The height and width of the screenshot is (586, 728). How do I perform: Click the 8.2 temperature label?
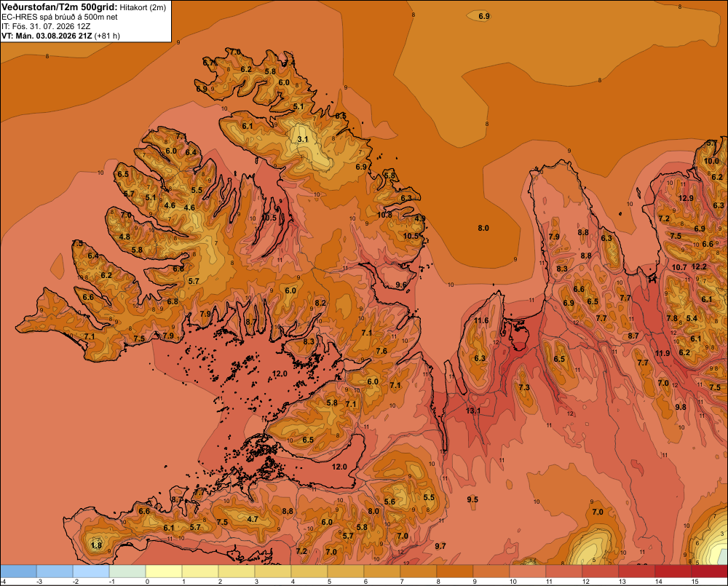coord(320,303)
